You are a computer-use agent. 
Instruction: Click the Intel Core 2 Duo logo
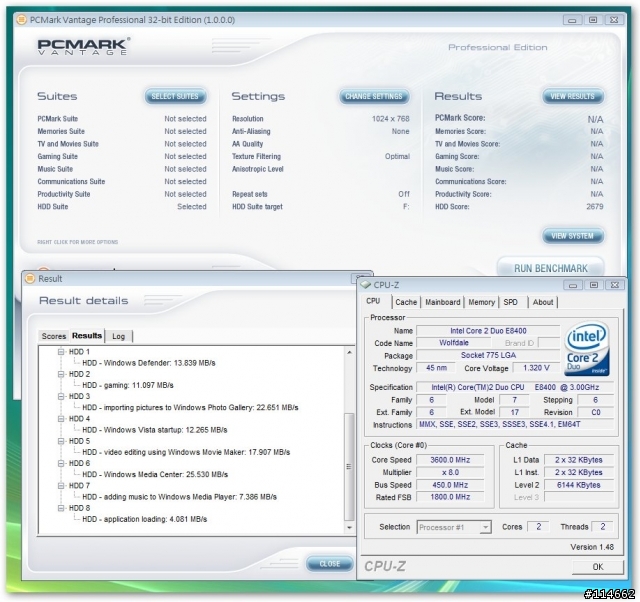point(587,349)
